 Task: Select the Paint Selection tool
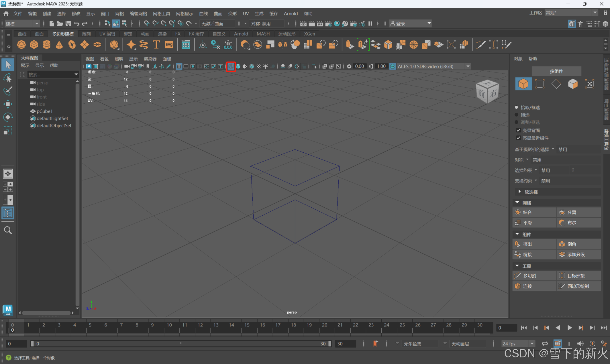click(8, 91)
